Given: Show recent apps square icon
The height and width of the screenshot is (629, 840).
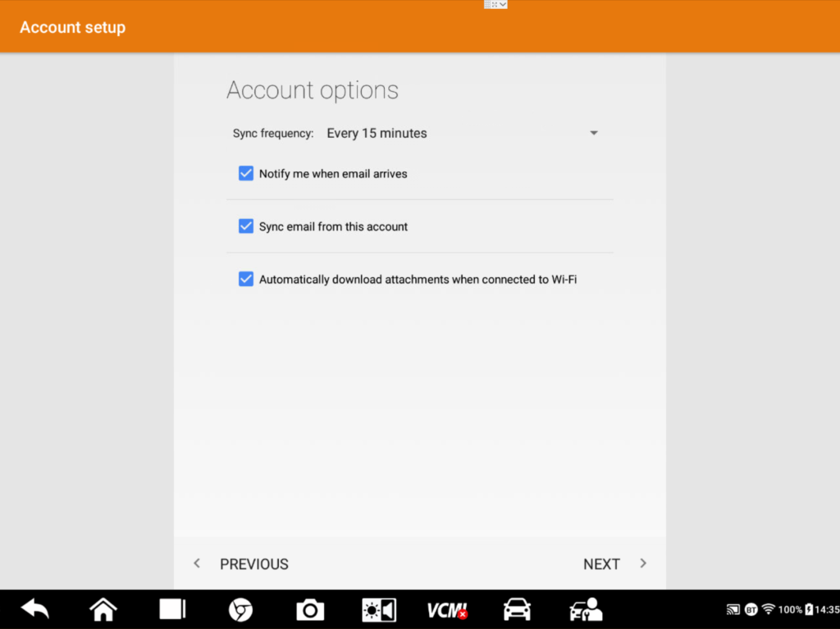Looking at the screenshot, I should click(172, 609).
